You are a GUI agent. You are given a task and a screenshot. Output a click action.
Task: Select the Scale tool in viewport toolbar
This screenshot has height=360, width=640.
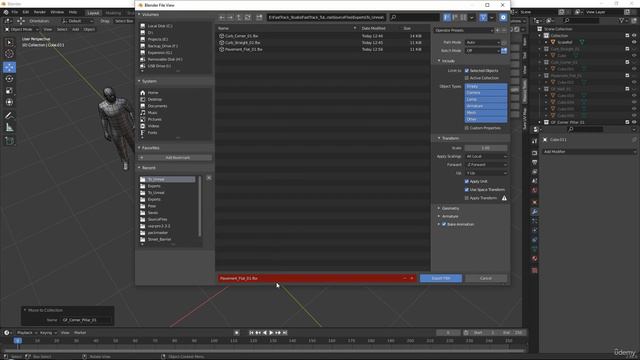pyautogui.click(x=9, y=91)
